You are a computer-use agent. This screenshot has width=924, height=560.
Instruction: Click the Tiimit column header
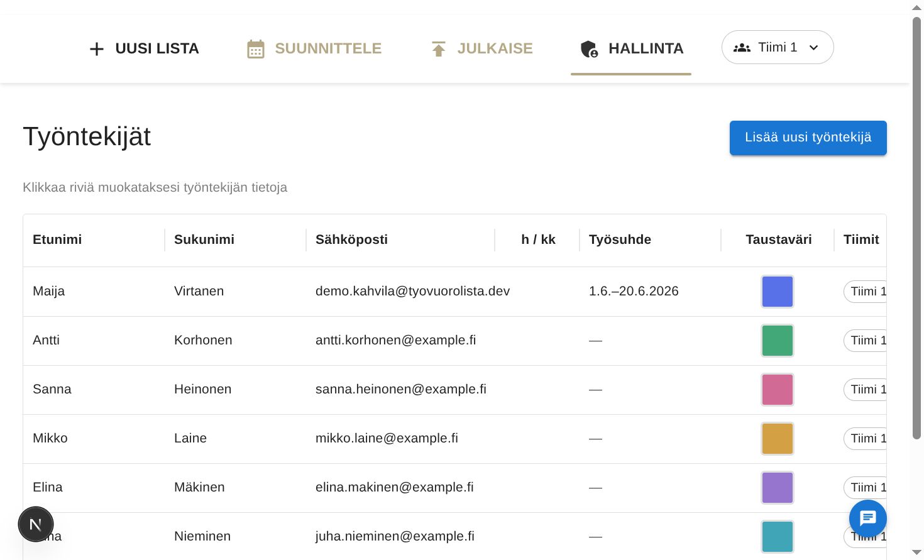click(861, 239)
